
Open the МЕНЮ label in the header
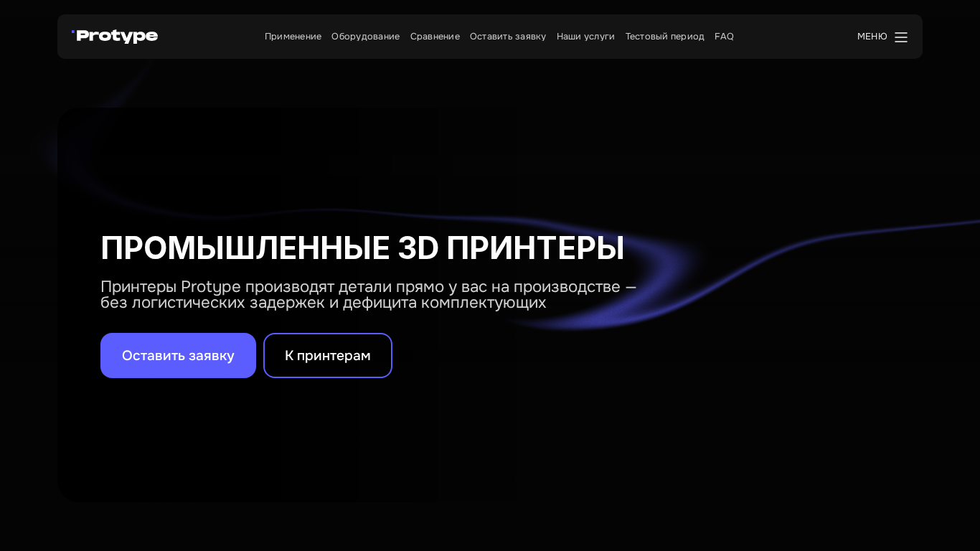(872, 36)
